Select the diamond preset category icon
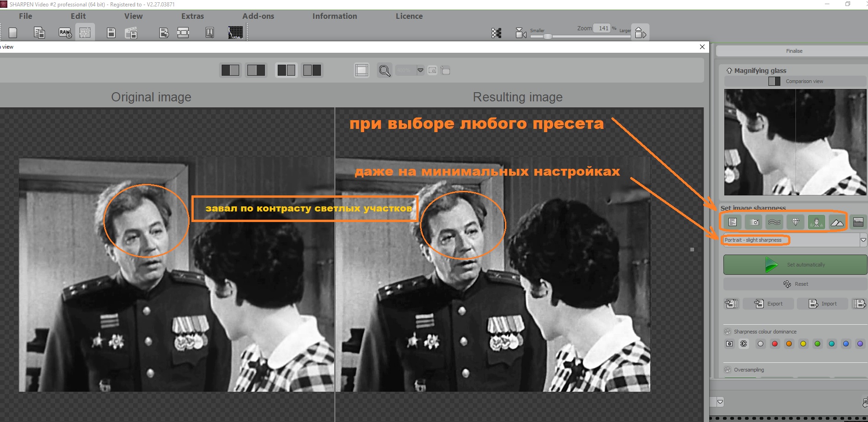868x422 pixels. pos(795,222)
